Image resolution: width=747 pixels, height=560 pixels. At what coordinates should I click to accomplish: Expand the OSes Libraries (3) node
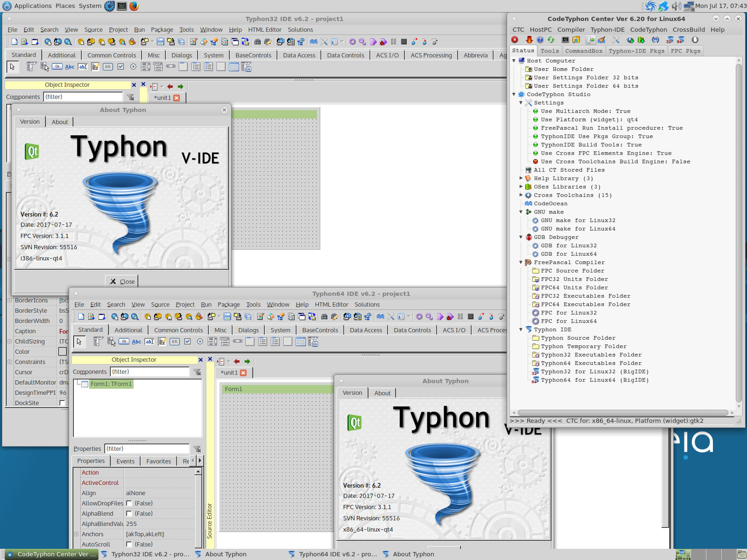(521, 187)
